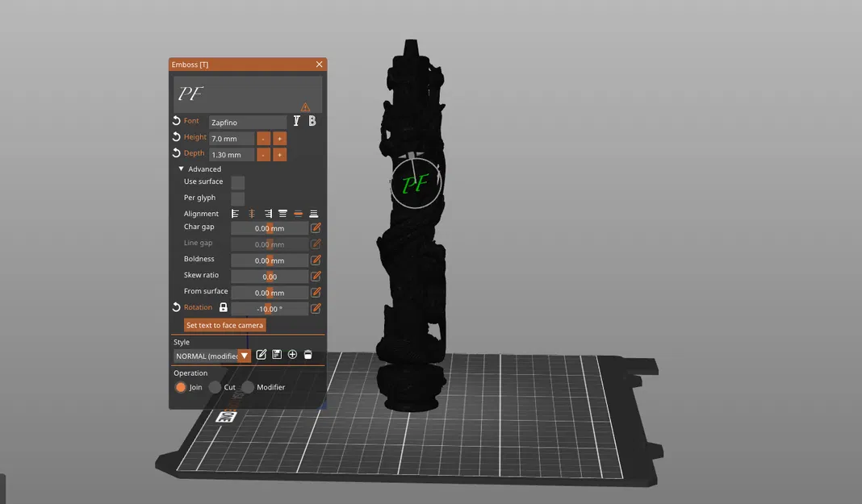Edit Char gap value with pencil icon
This screenshot has width=862, height=504.
[x=316, y=228]
